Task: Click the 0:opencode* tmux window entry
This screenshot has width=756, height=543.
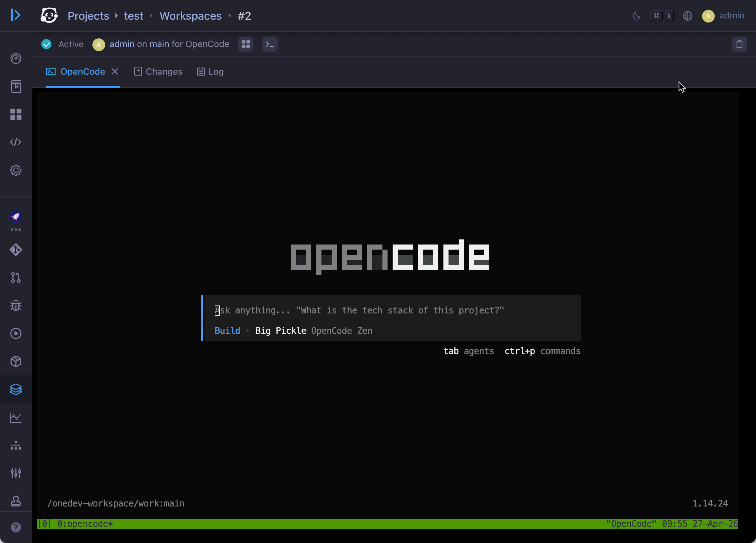Action: (x=85, y=524)
